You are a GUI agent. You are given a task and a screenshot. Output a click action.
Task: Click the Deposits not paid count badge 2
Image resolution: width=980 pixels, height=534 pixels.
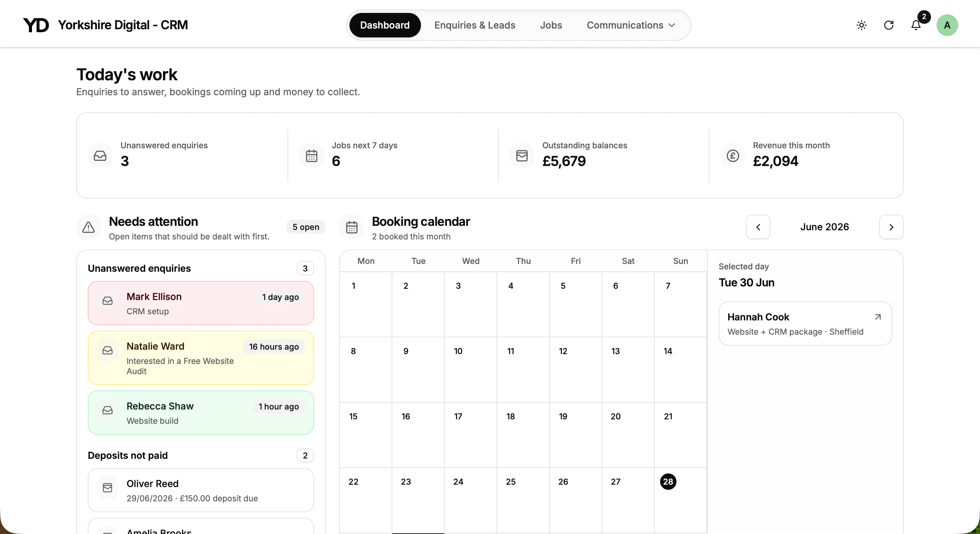[305, 456]
